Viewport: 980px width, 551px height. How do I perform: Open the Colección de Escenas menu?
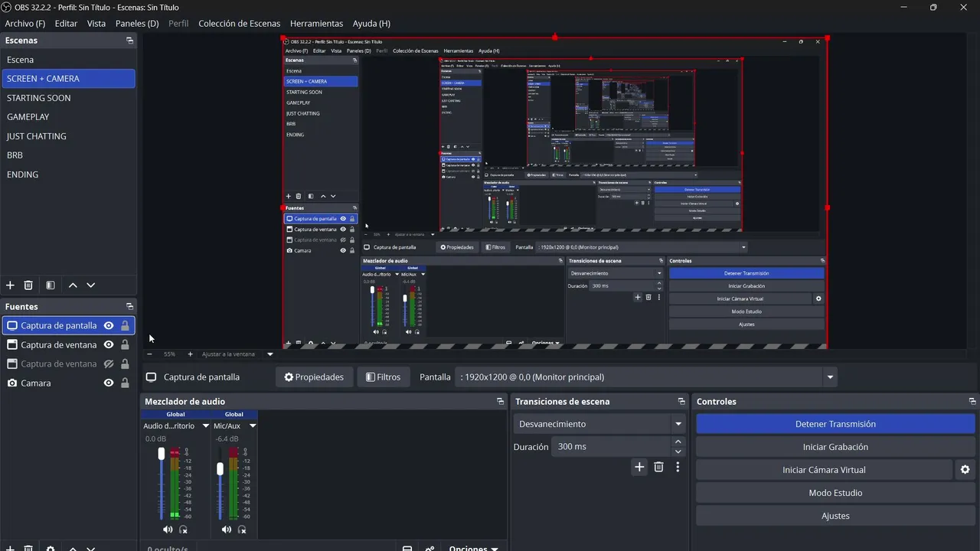click(240, 24)
